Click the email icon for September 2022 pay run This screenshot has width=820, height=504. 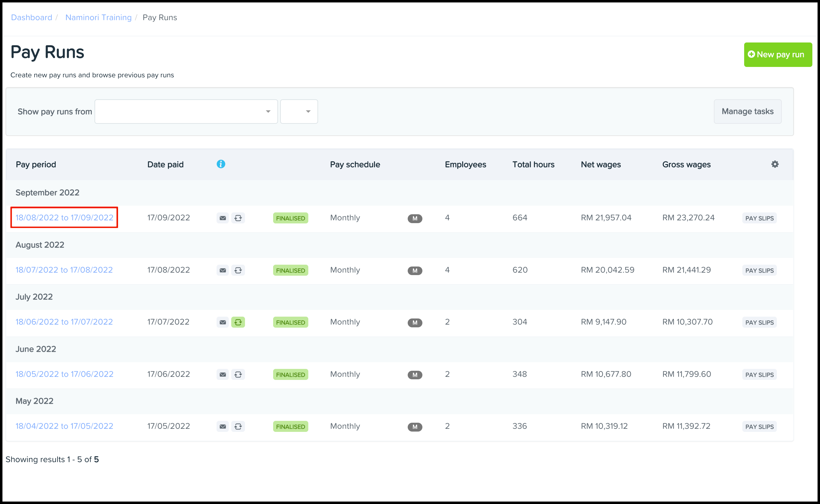(x=222, y=218)
